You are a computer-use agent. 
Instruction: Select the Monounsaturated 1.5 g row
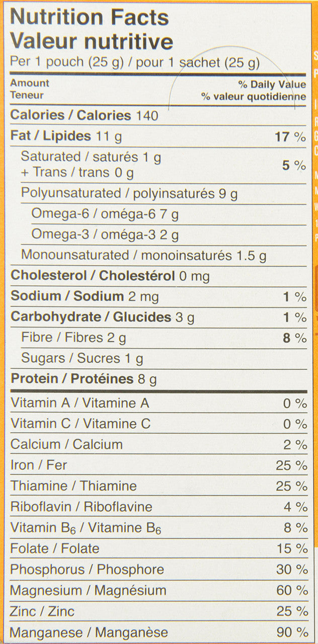[x=143, y=256]
